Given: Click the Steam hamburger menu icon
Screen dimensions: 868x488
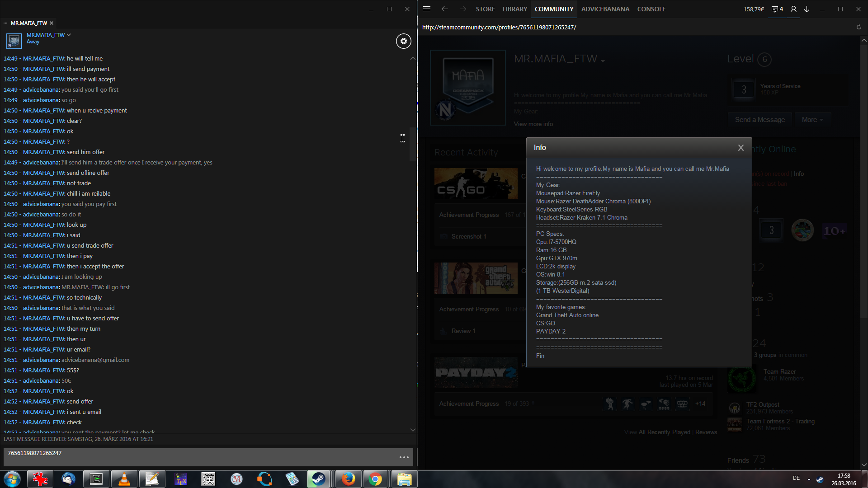Looking at the screenshot, I should [x=426, y=9].
